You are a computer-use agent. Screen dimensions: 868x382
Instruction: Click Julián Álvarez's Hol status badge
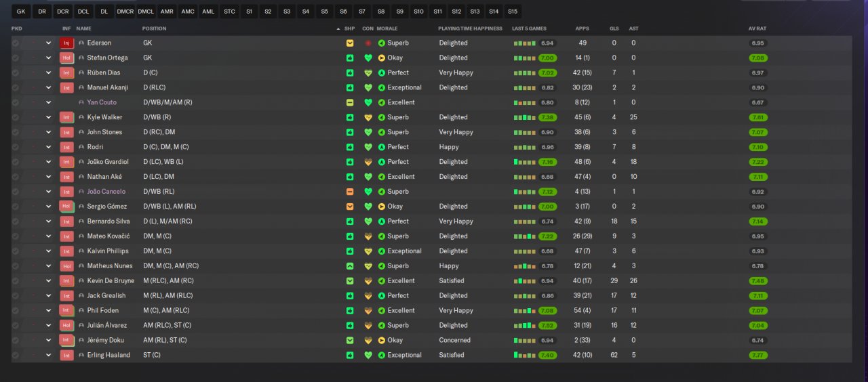pos(66,325)
